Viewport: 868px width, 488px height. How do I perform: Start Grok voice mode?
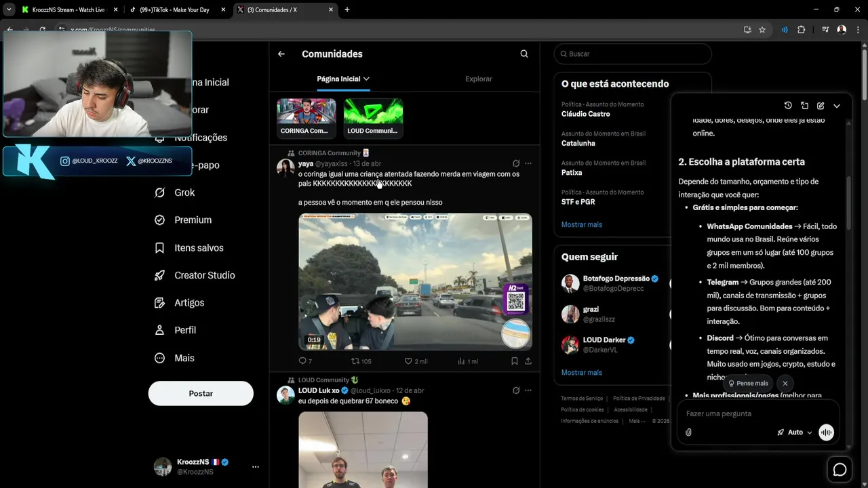(x=826, y=432)
